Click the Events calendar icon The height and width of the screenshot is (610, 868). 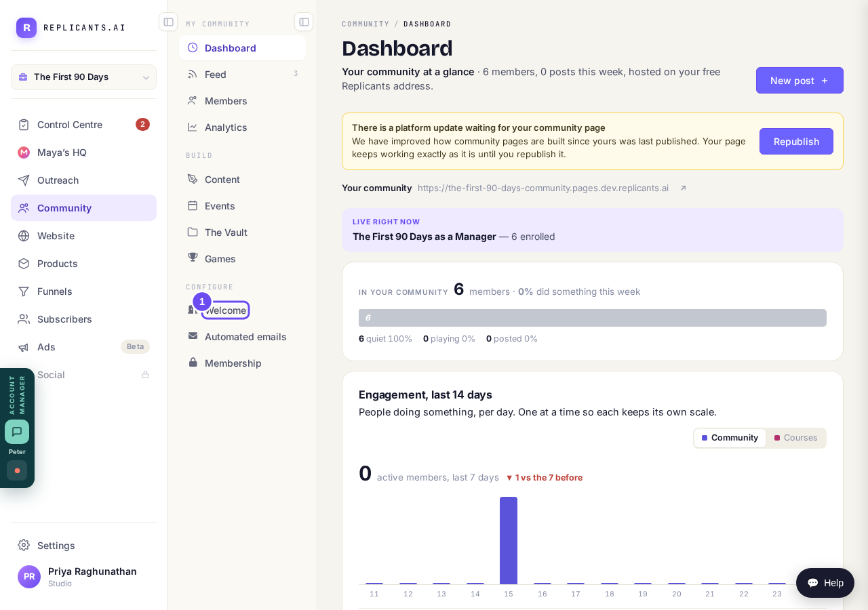(193, 206)
